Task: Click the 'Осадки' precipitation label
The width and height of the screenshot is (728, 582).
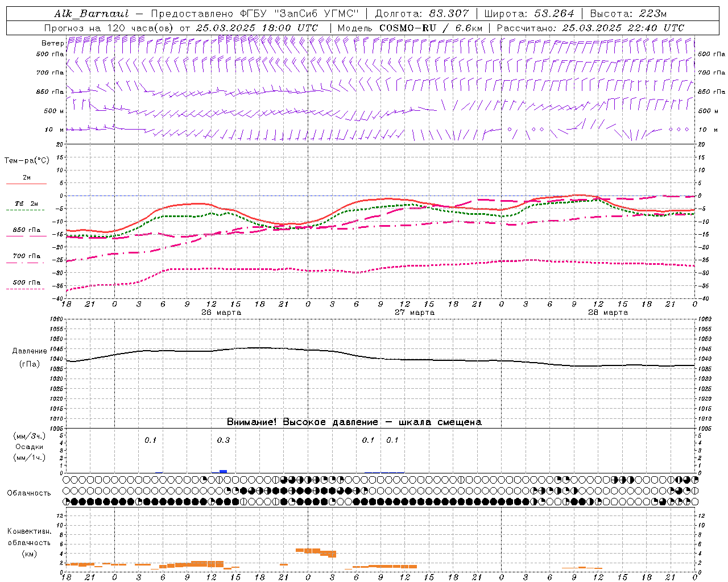Action: coord(30,447)
